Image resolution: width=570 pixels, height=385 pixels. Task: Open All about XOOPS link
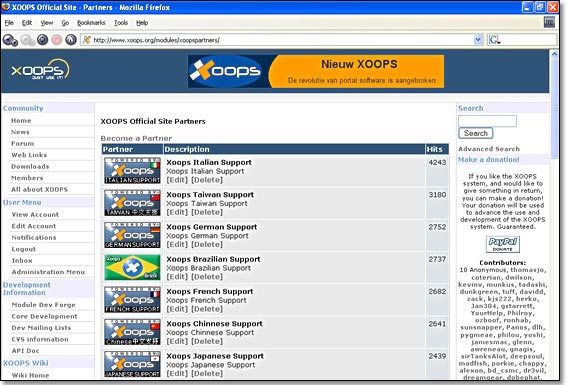coord(40,189)
